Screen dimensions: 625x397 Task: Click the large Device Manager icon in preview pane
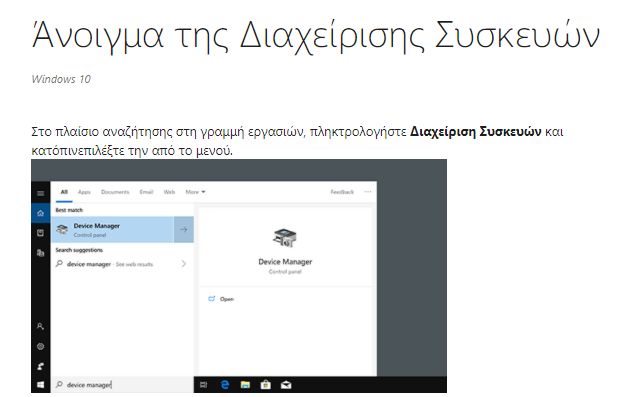pyautogui.click(x=285, y=238)
